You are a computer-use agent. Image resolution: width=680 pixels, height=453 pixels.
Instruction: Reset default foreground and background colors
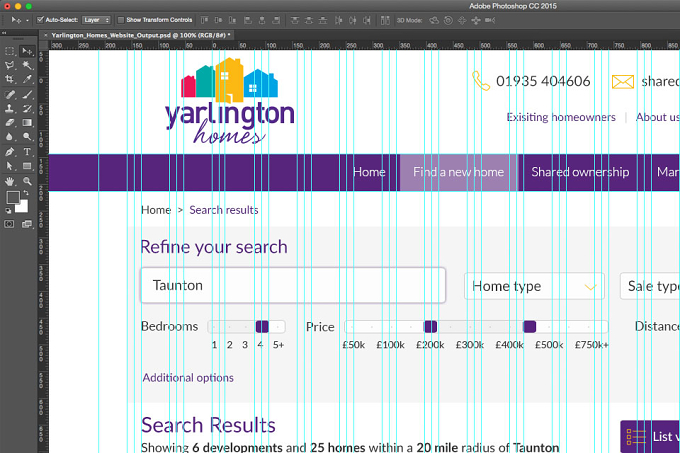pos(8,211)
